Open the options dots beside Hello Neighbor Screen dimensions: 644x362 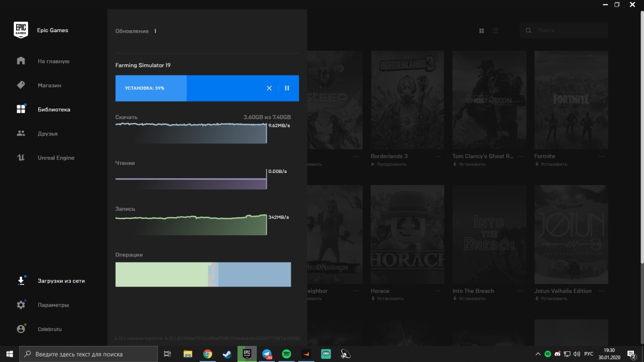point(357,291)
